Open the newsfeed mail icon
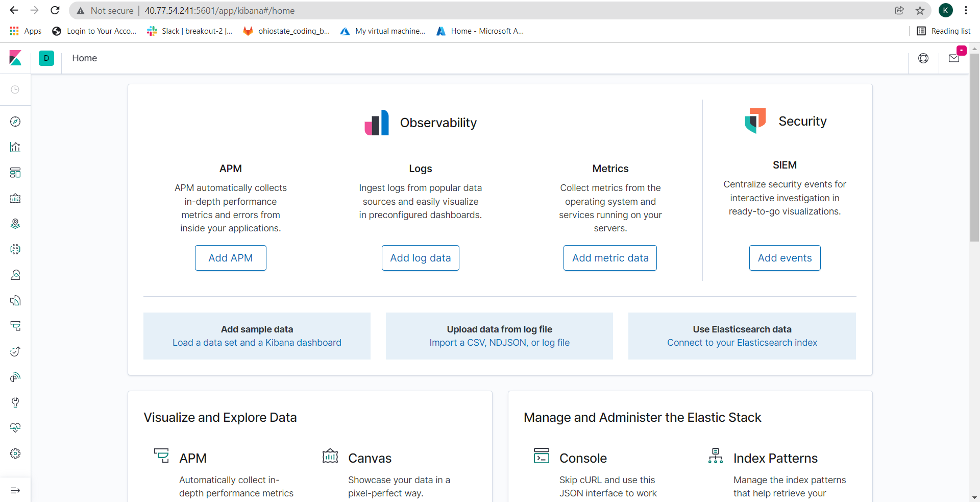 click(x=954, y=58)
